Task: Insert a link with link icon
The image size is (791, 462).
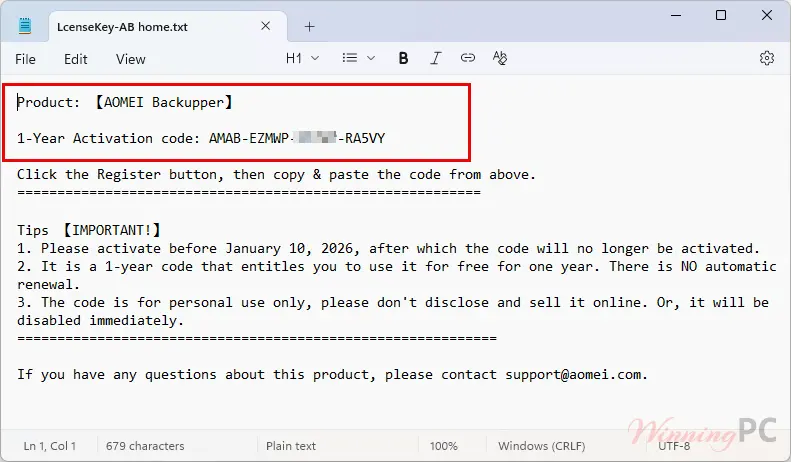Action: (x=468, y=58)
